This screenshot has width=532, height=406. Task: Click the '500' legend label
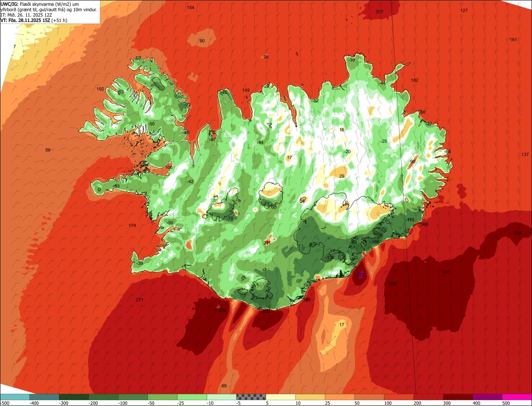click(506, 403)
